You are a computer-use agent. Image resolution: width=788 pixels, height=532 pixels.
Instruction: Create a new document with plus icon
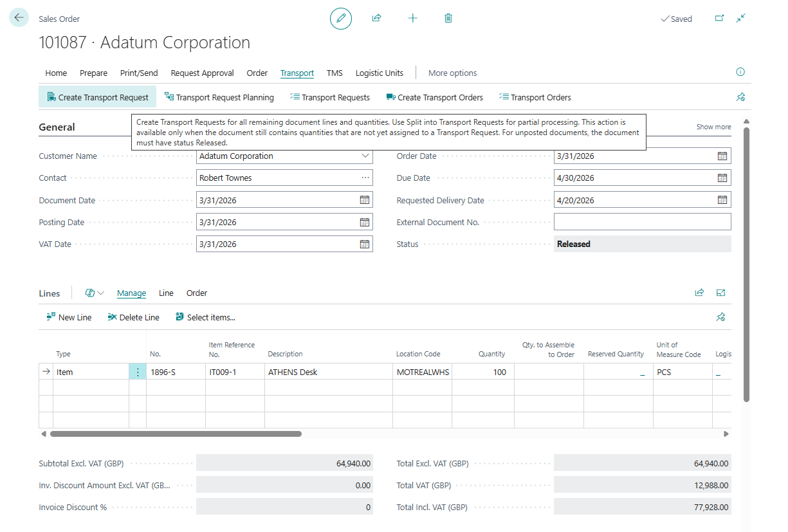point(412,18)
